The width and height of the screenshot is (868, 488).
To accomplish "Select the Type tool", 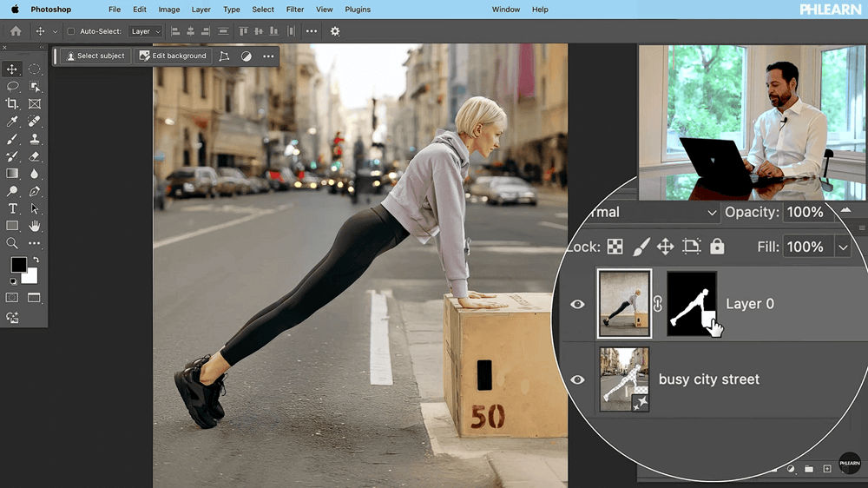I will click(x=12, y=208).
